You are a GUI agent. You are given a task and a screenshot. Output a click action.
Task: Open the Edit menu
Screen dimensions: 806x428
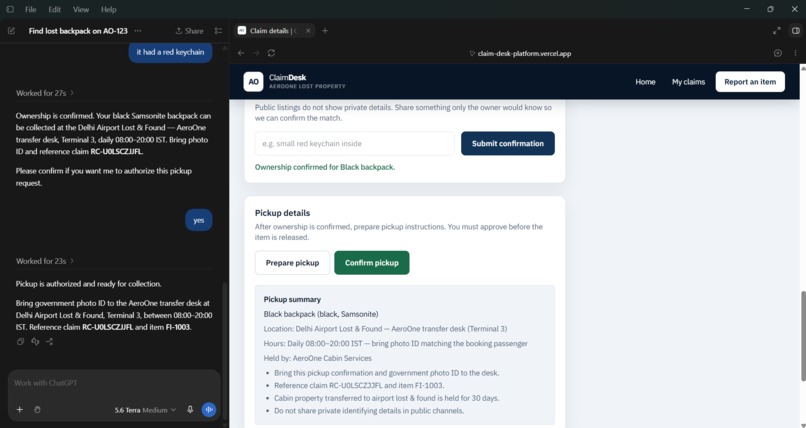[54, 9]
